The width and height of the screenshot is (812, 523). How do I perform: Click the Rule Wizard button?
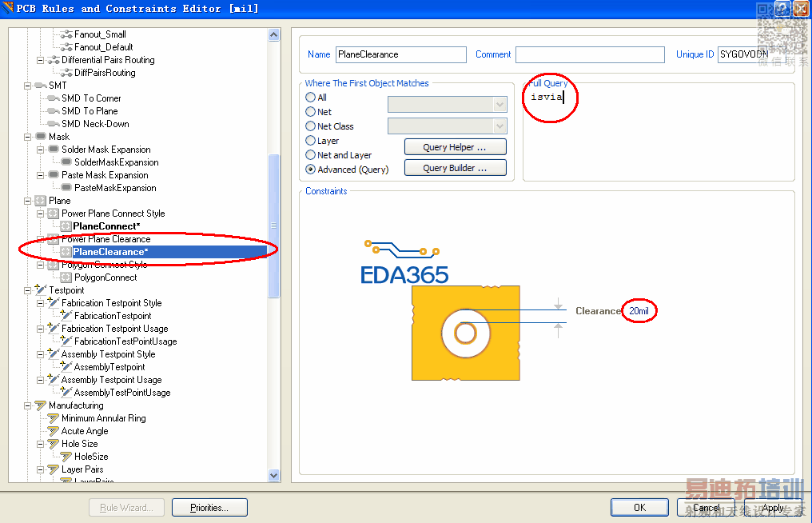pyautogui.click(x=126, y=508)
